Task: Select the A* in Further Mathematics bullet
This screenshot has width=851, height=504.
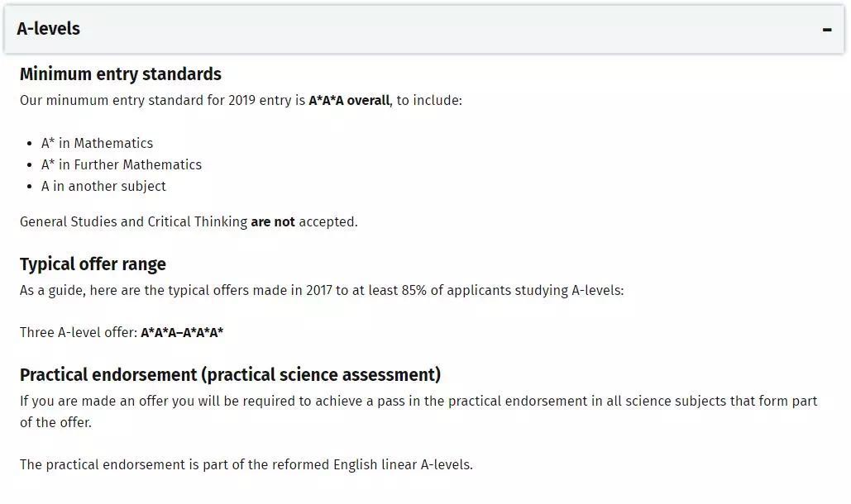Action: point(121,164)
